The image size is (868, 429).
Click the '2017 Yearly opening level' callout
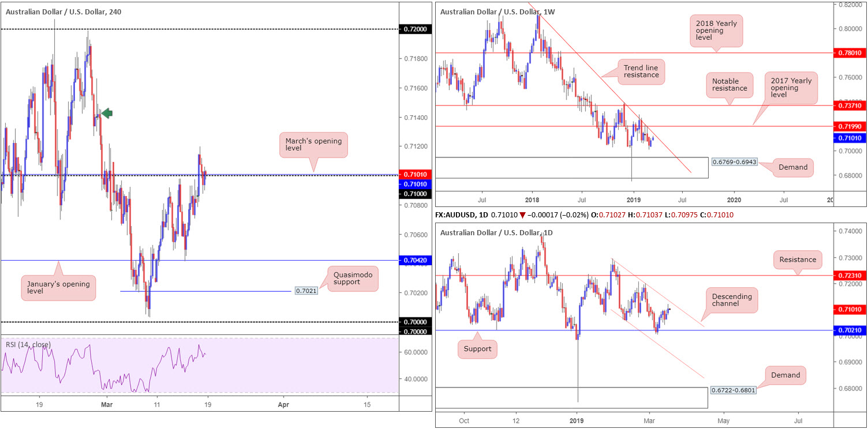click(791, 88)
